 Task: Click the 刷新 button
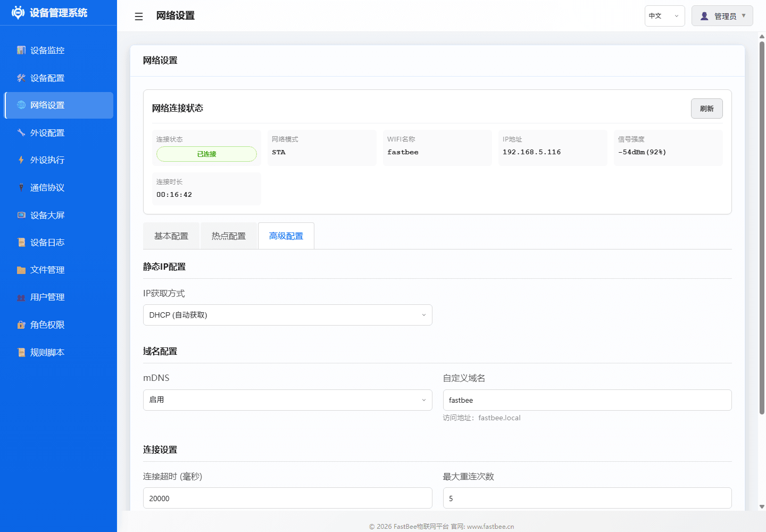707,109
